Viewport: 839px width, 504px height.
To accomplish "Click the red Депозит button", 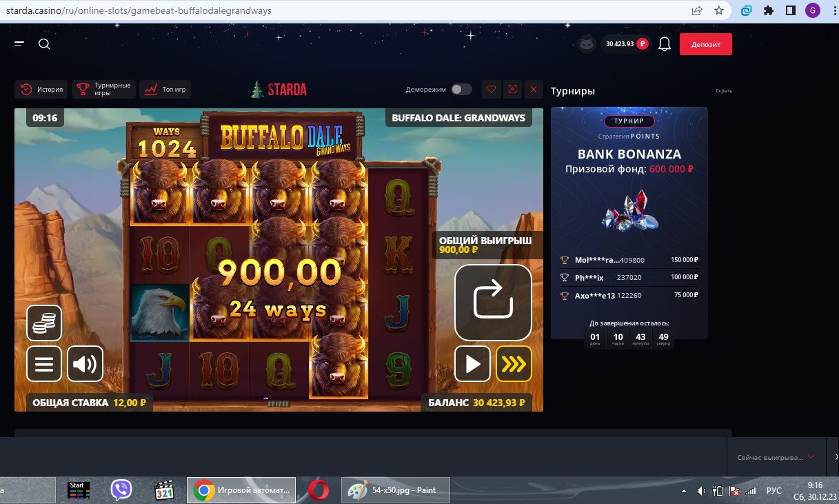I will [x=705, y=44].
